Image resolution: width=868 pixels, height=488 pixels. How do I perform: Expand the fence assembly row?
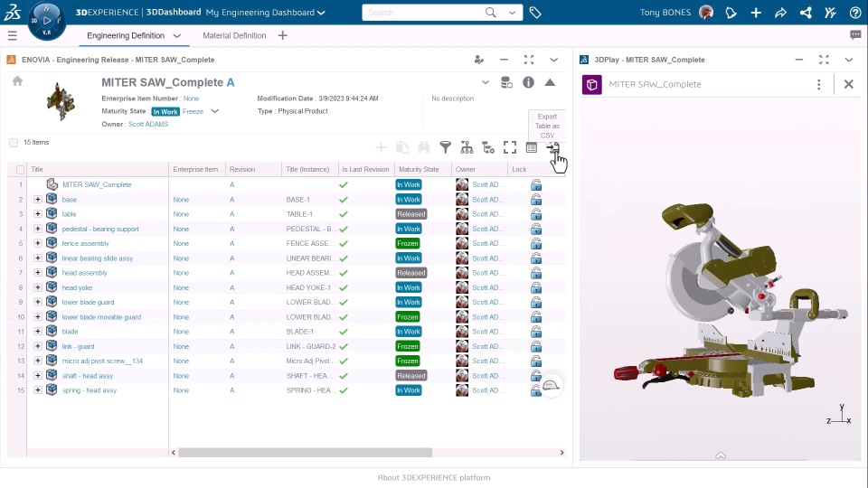point(38,243)
